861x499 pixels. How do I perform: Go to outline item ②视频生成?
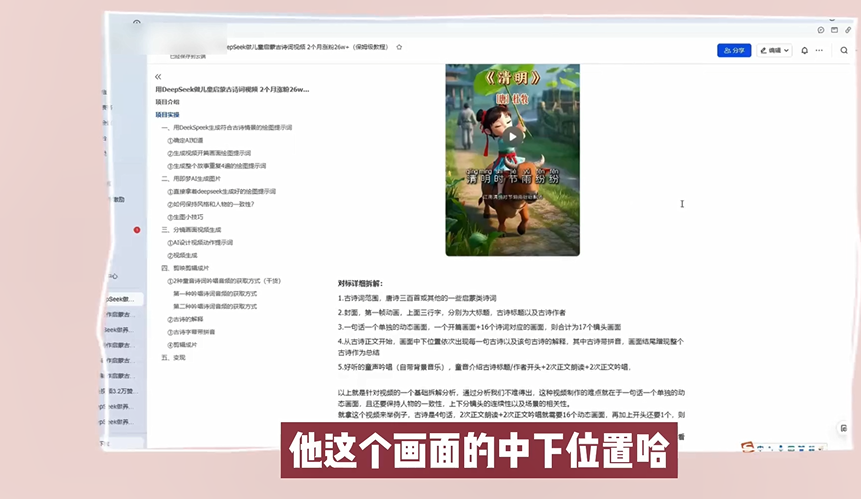click(x=182, y=256)
